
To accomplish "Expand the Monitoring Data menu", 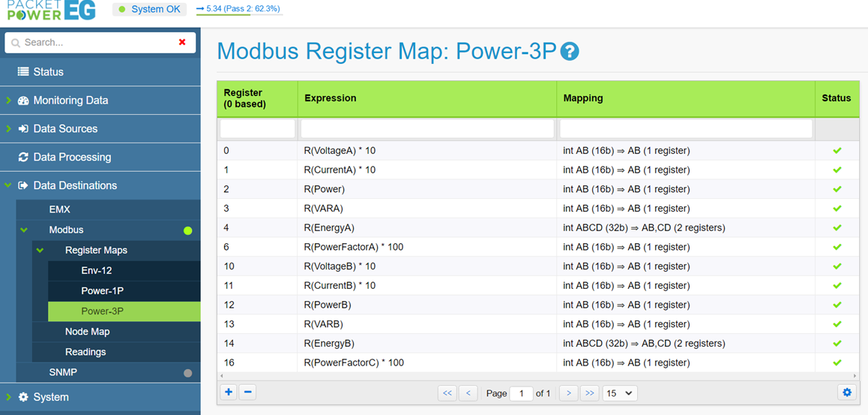I will click(70, 101).
